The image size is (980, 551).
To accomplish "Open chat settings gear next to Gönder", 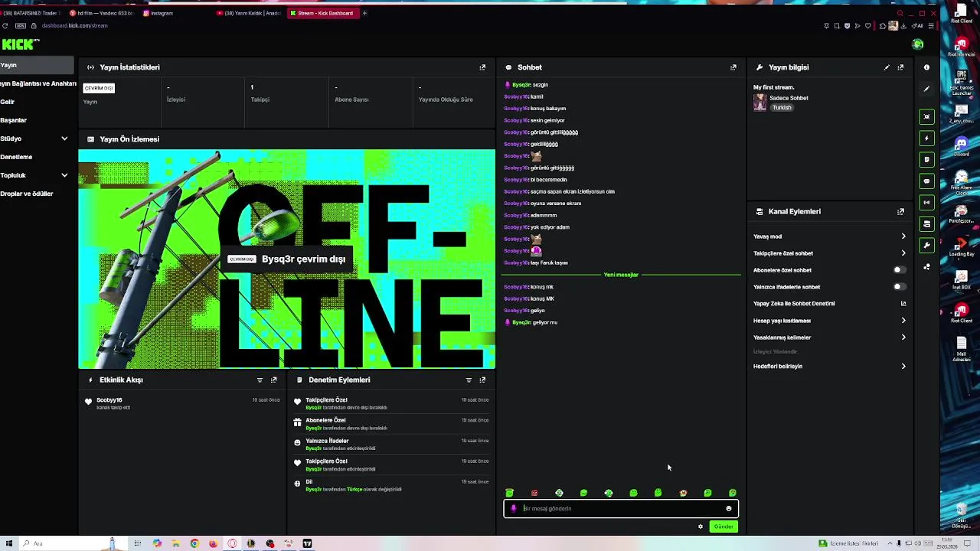I will click(x=700, y=527).
